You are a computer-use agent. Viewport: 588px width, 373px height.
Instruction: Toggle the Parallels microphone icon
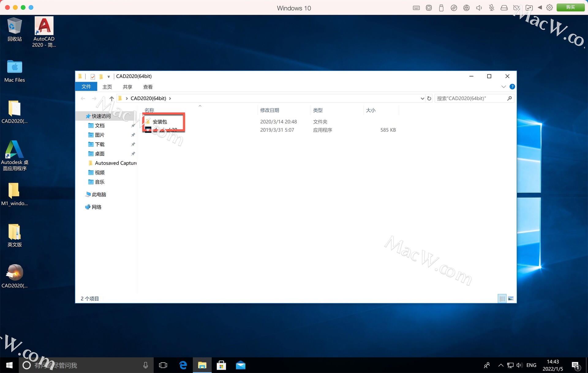coord(492,8)
